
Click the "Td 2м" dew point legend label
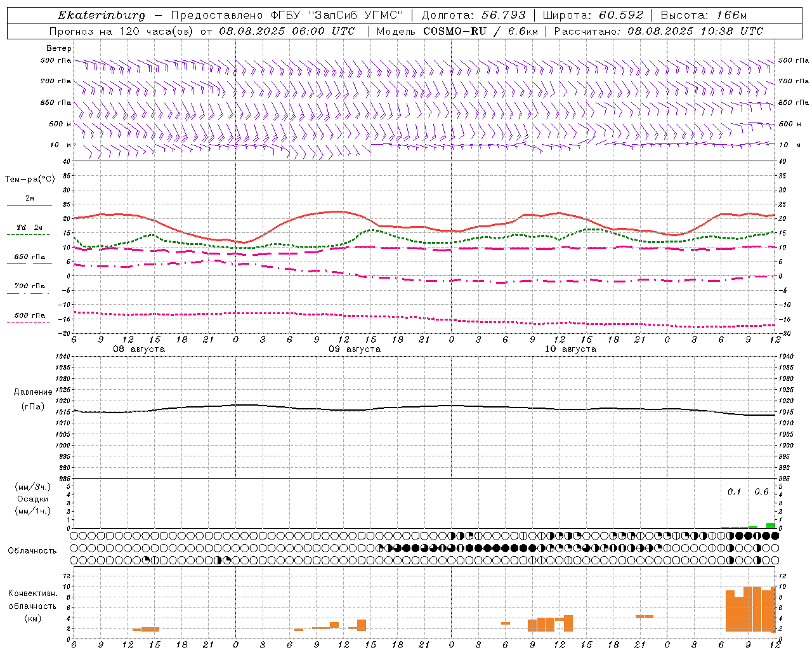pyautogui.click(x=30, y=227)
